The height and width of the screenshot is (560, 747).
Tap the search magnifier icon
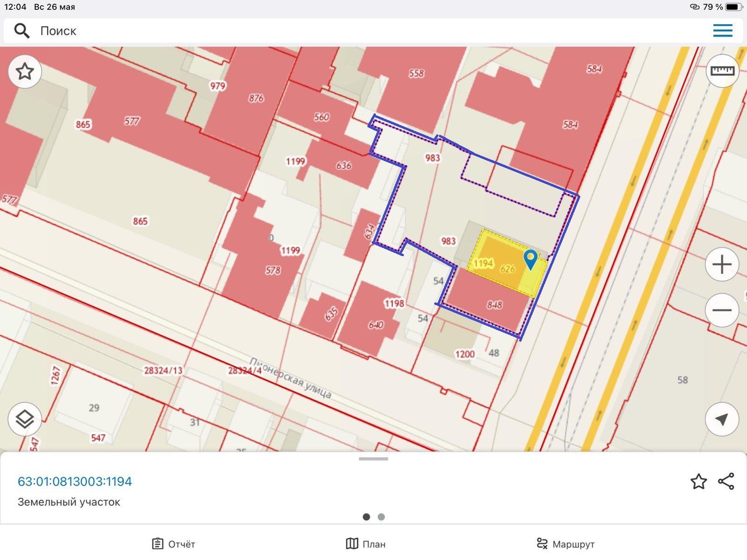tap(21, 31)
